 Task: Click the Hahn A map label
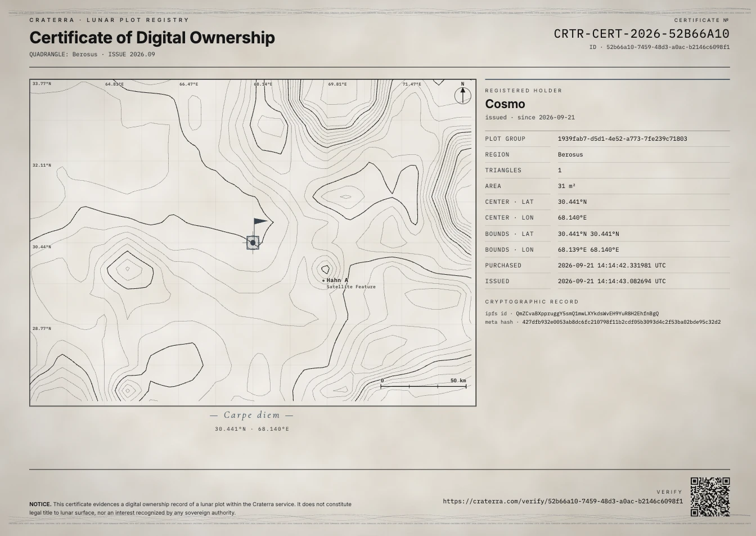pos(337,280)
